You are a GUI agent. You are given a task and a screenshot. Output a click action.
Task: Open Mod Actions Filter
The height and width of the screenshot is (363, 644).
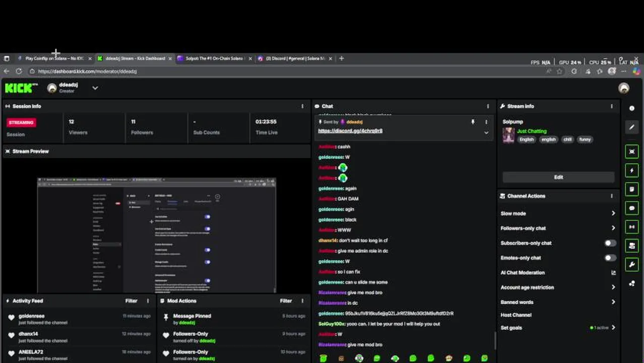286,301
